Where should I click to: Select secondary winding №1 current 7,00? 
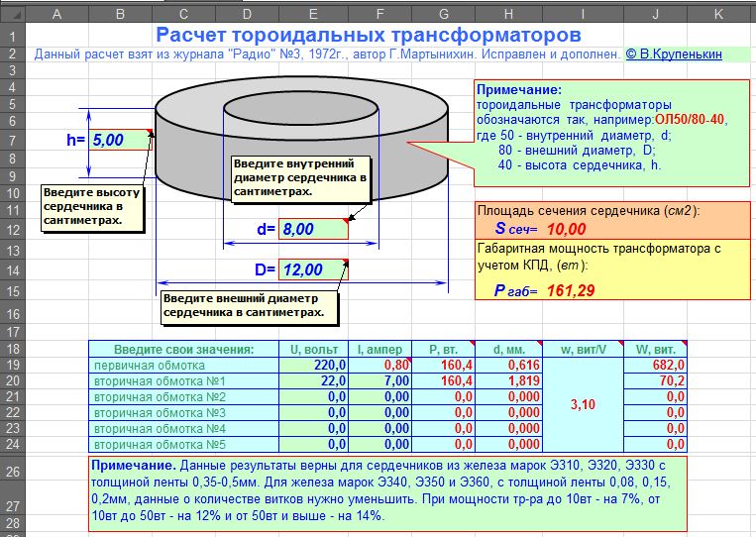[x=379, y=380]
